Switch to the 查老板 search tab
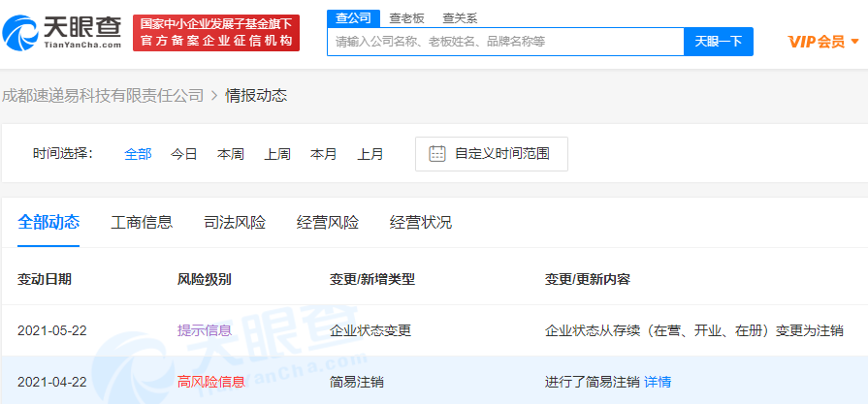Image resolution: width=868 pixels, height=404 pixels. pos(406,17)
